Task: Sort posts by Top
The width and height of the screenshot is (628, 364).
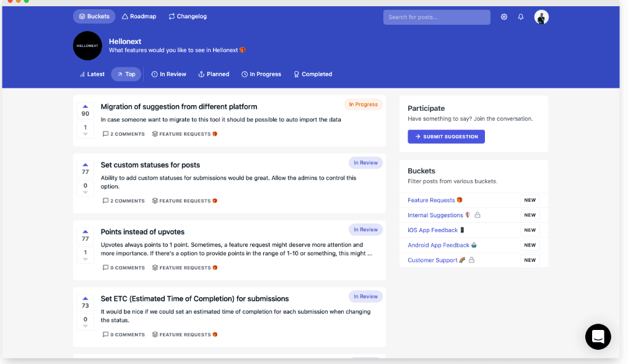Action: click(x=126, y=74)
